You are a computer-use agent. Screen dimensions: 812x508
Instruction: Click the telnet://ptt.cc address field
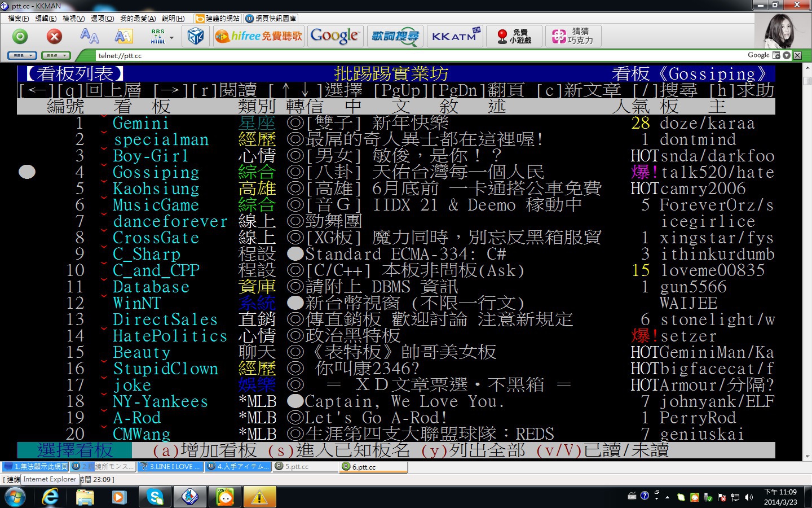pos(395,55)
